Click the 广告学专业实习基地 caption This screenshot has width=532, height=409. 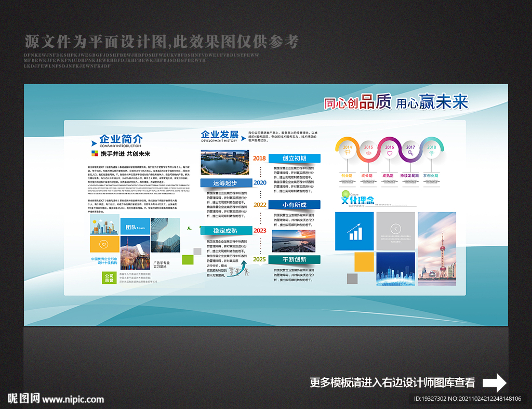[161, 265]
